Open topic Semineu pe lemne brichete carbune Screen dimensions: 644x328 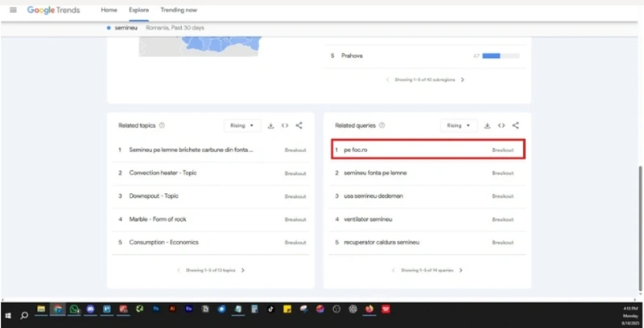(x=211, y=150)
